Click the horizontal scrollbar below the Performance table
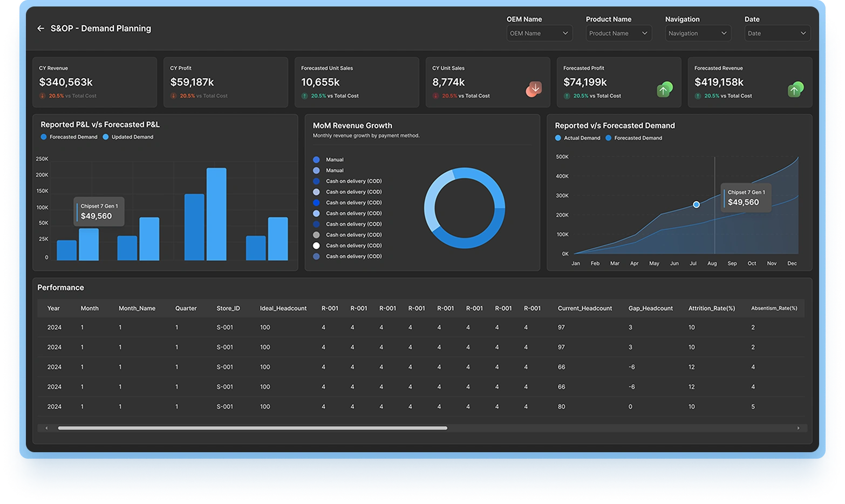This screenshot has width=845, height=504. point(251,427)
